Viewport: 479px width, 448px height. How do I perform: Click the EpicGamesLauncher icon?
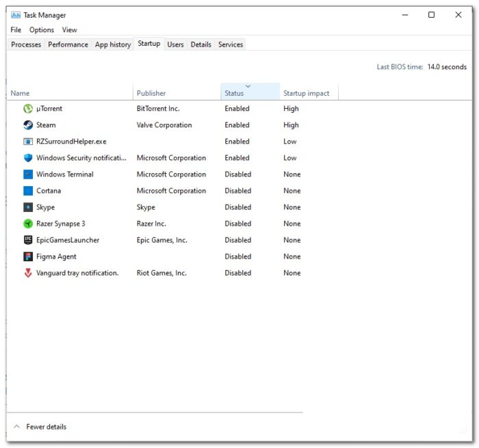tap(28, 240)
